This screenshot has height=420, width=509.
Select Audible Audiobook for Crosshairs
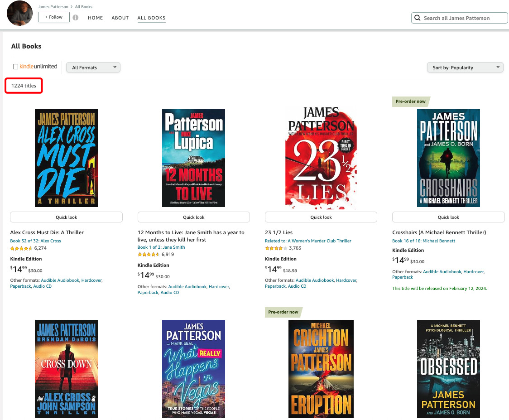[442, 271]
